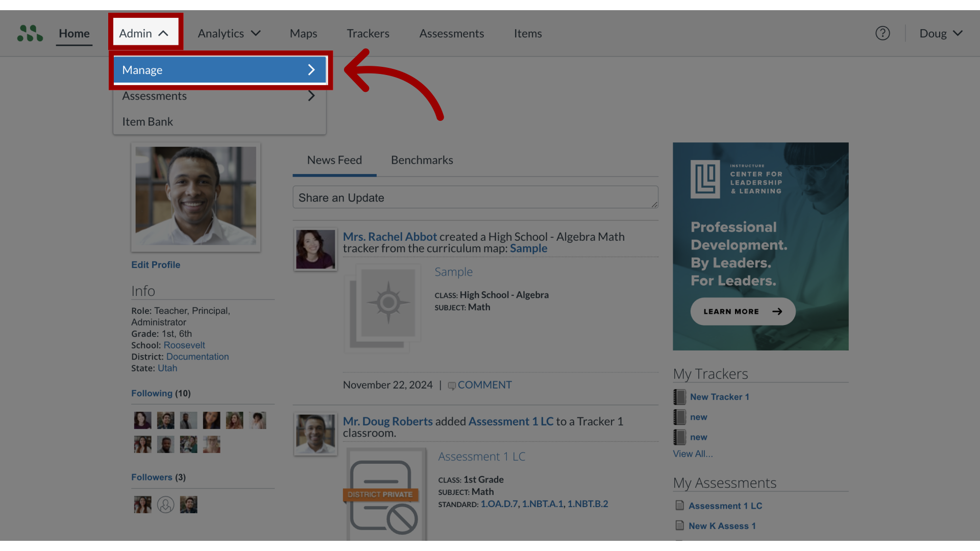Open Assessment 1 LC under My Assessments
This screenshot has width=980, height=551.
click(725, 506)
